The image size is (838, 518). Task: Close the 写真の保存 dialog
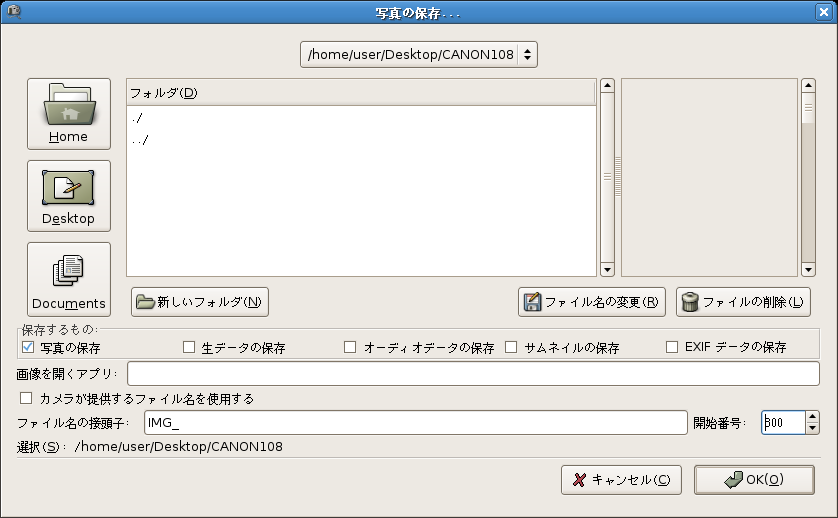[x=824, y=12]
